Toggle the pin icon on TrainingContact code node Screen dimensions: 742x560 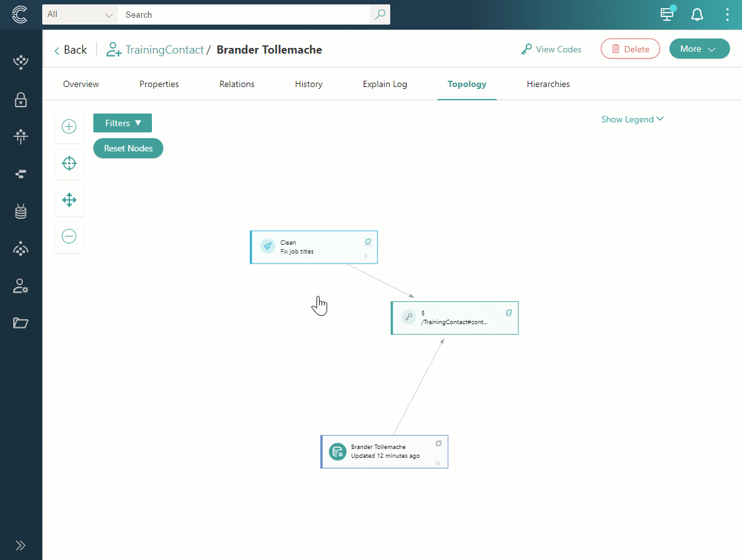[509, 313]
